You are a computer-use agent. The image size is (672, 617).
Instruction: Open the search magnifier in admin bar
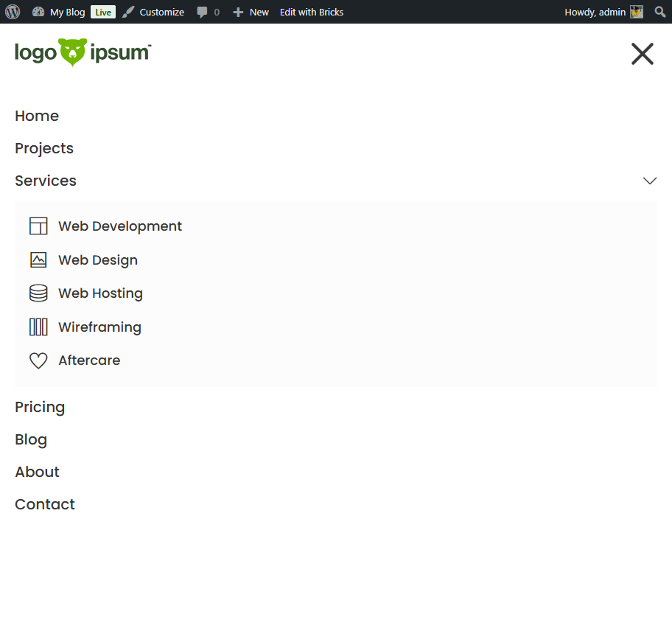tap(659, 12)
